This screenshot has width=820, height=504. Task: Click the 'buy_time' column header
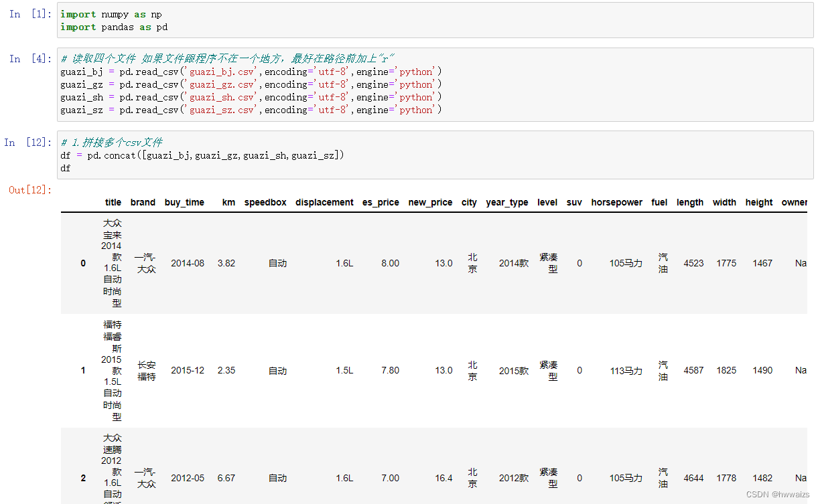(184, 202)
